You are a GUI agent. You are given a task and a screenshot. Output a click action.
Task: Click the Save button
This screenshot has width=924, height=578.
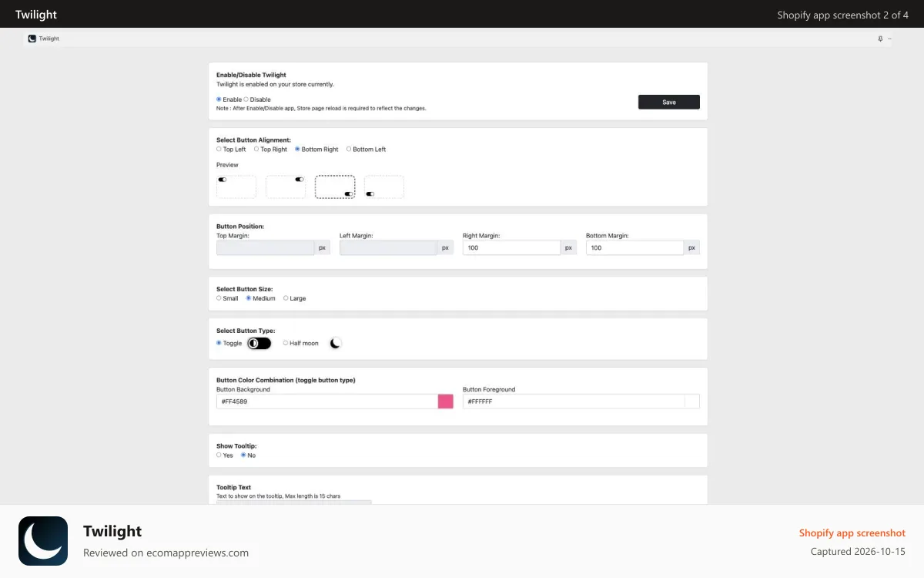tap(669, 102)
